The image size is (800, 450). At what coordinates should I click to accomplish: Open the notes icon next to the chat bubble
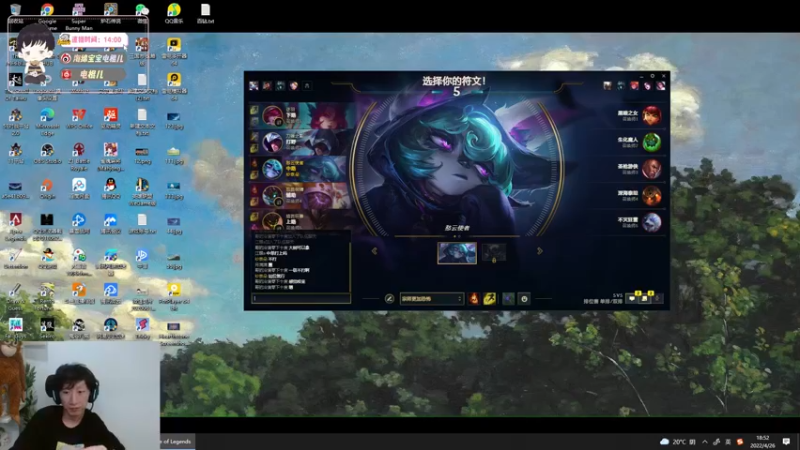tap(645, 298)
